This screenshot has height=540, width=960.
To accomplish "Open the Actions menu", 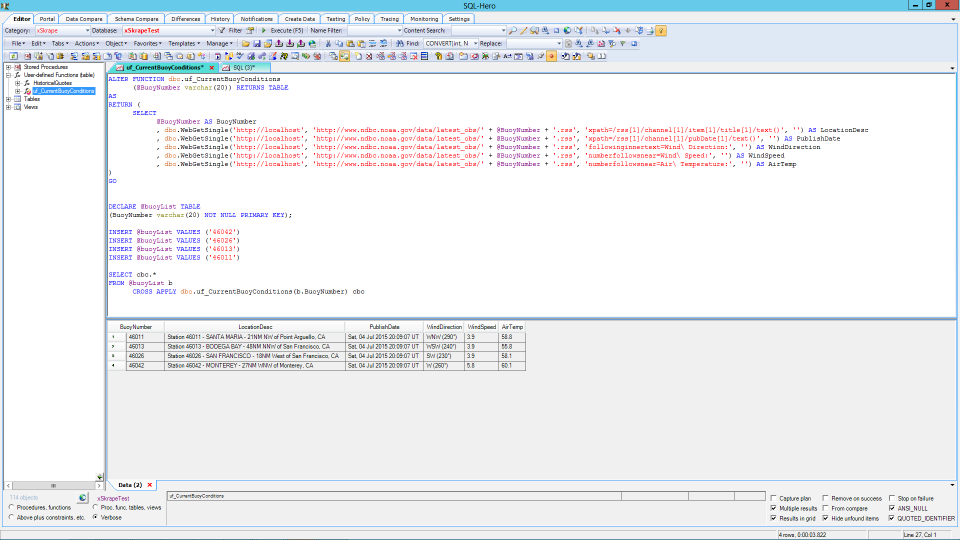I will point(86,43).
